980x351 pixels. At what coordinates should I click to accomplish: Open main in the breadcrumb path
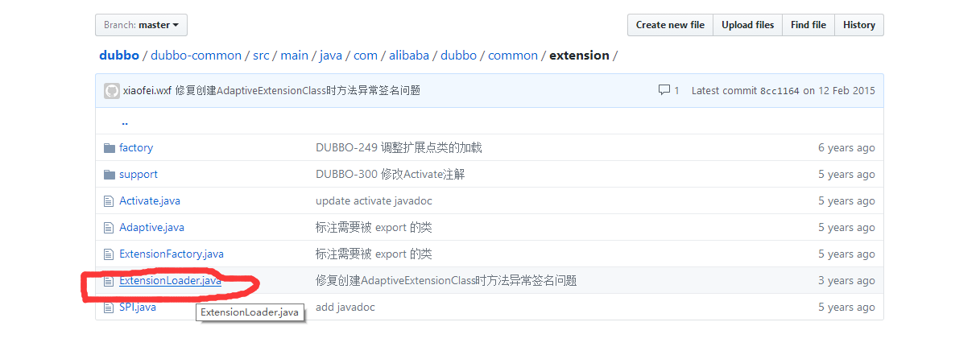(295, 56)
